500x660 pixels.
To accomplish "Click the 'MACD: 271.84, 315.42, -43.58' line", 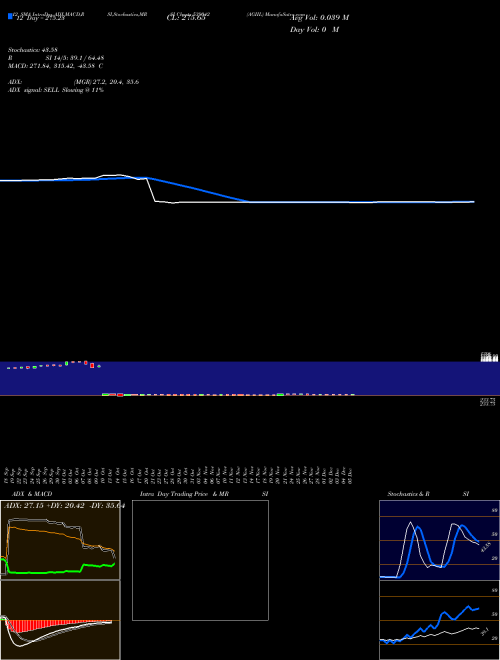I will 56,66.
